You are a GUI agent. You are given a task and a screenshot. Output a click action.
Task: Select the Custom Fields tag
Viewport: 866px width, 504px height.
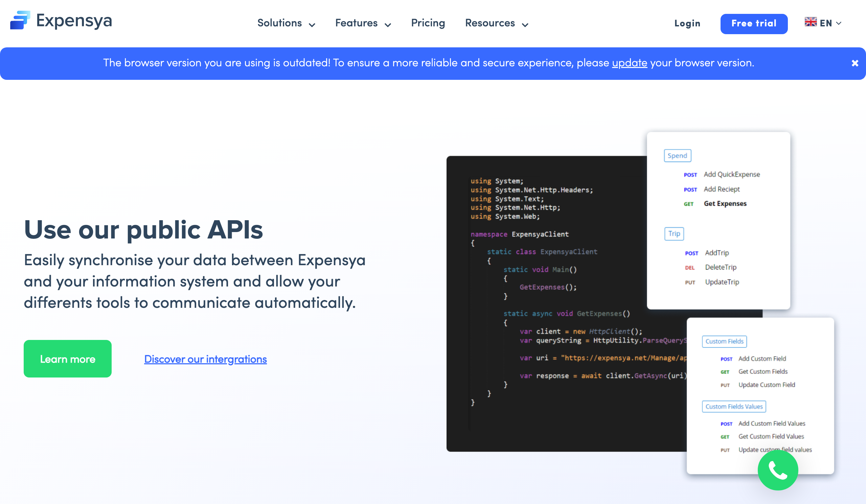[x=724, y=341]
